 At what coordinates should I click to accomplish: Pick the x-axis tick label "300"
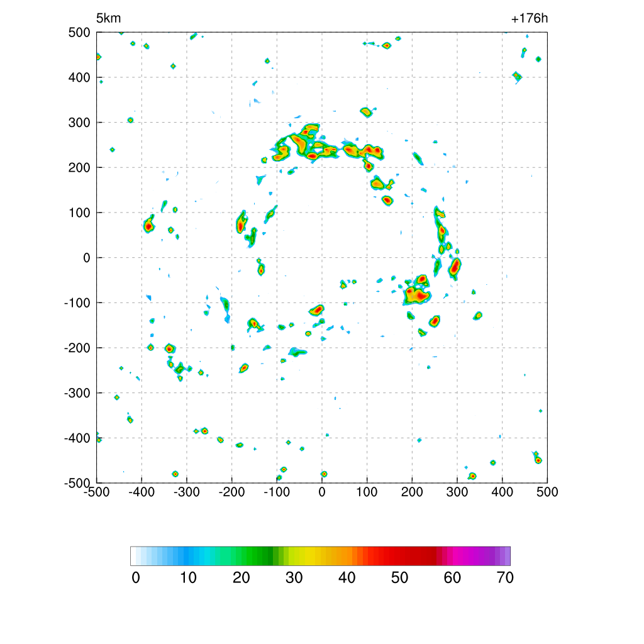point(457,492)
